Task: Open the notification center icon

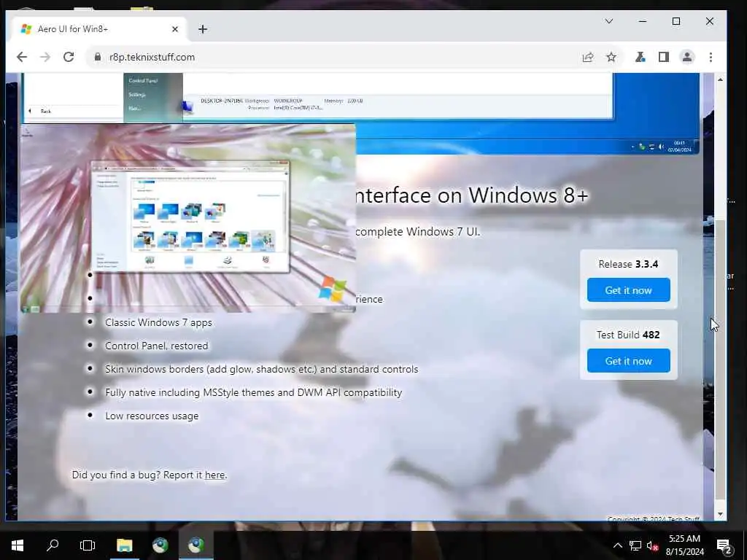Action: pyautogui.click(x=724, y=545)
